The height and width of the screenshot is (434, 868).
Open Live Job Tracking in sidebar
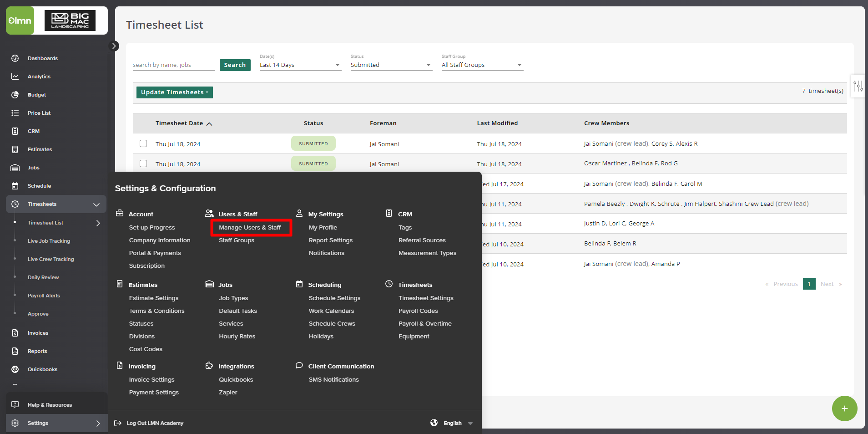pos(49,241)
